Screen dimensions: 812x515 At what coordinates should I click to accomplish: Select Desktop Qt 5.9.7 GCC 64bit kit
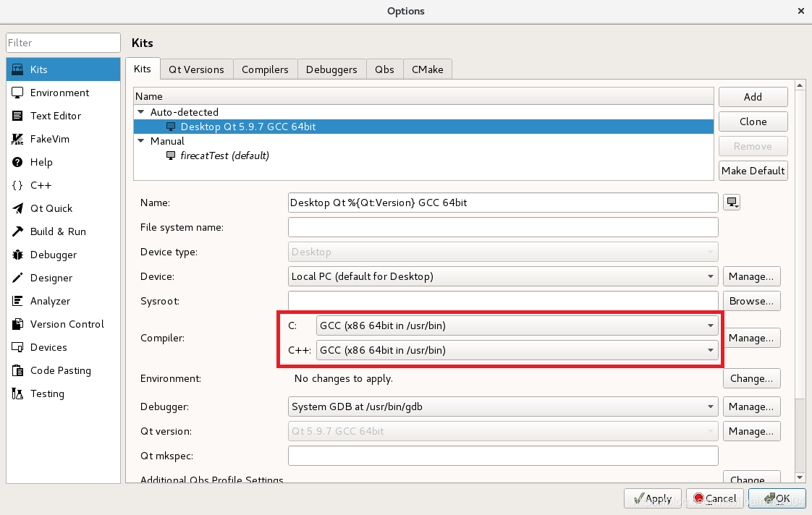tap(423, 127)
